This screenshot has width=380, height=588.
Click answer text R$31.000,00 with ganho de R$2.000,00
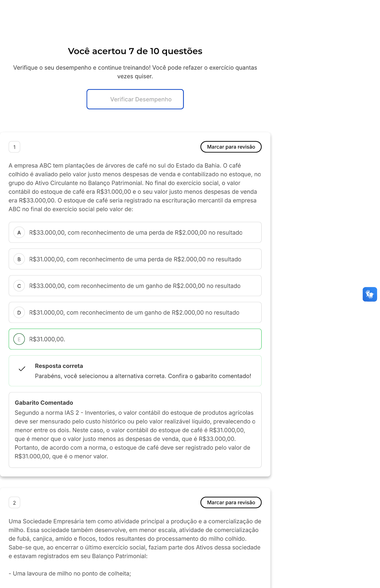tap(134, 312)
